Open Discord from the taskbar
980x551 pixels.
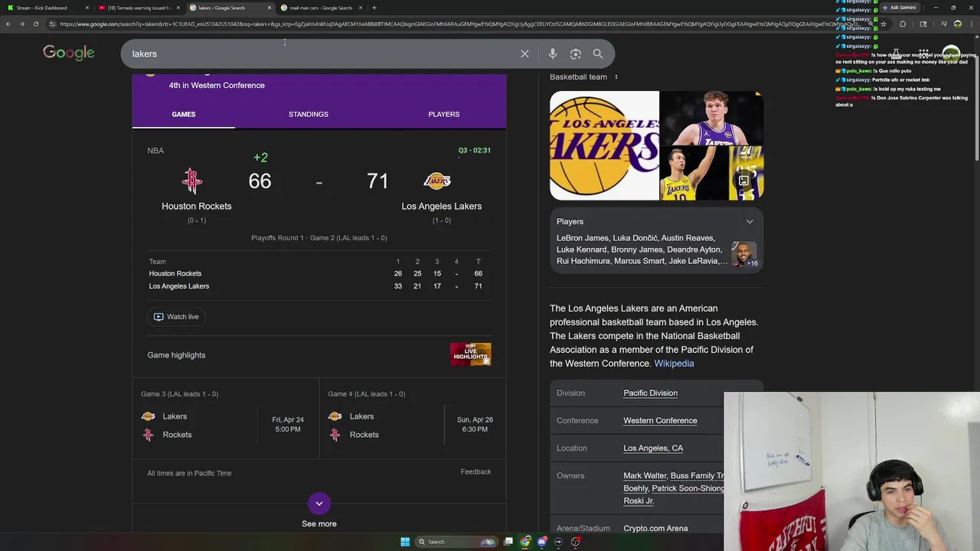[542, 542]
